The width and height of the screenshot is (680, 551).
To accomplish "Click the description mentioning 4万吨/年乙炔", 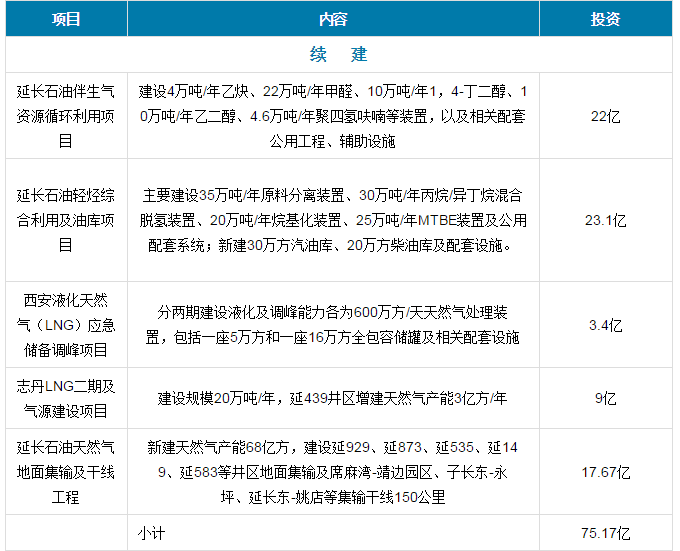I will 333,116.
